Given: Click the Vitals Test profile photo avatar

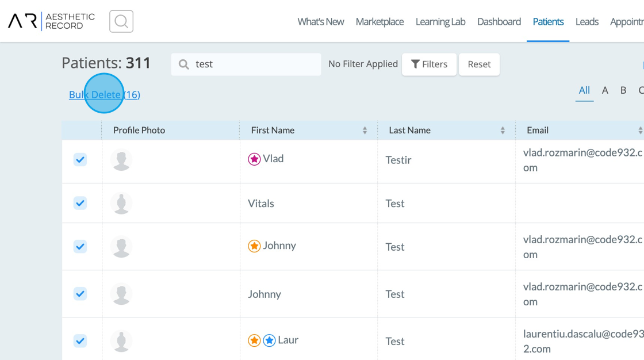Looking at the screenshot, I should [x=121, y=204].
